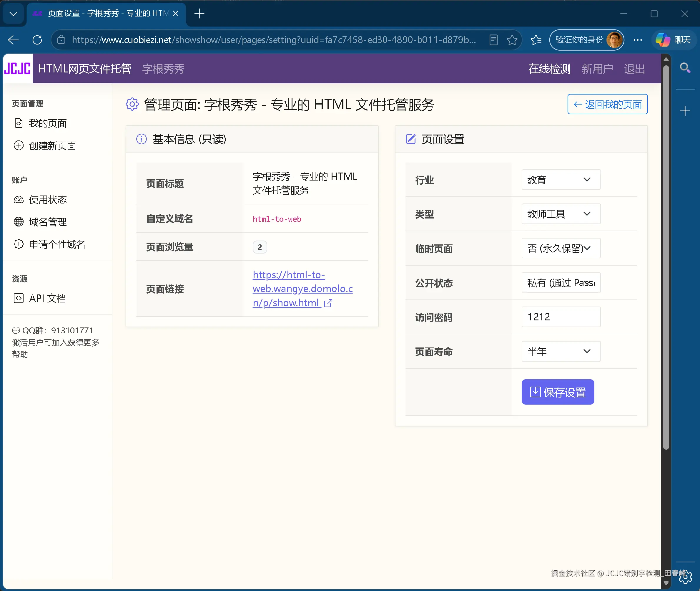Expand the 页面寿命 dropdown showing 半年

click(561, 351)
